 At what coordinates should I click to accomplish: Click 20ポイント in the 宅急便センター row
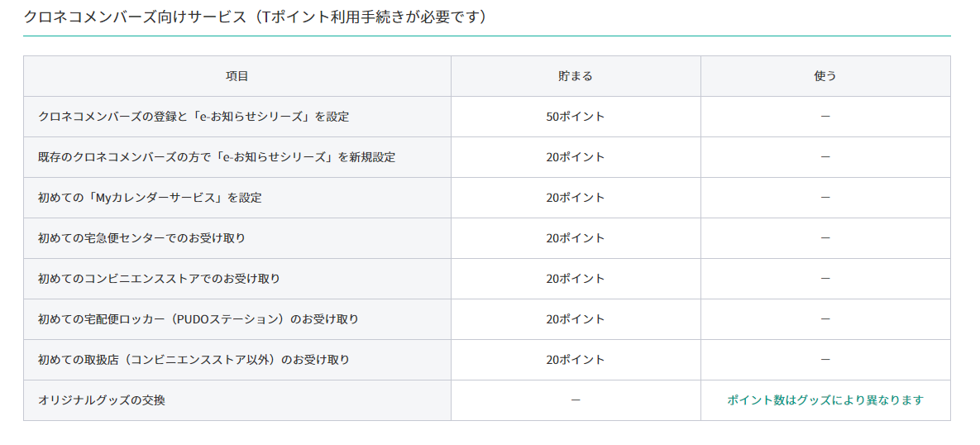click(576, 238)
